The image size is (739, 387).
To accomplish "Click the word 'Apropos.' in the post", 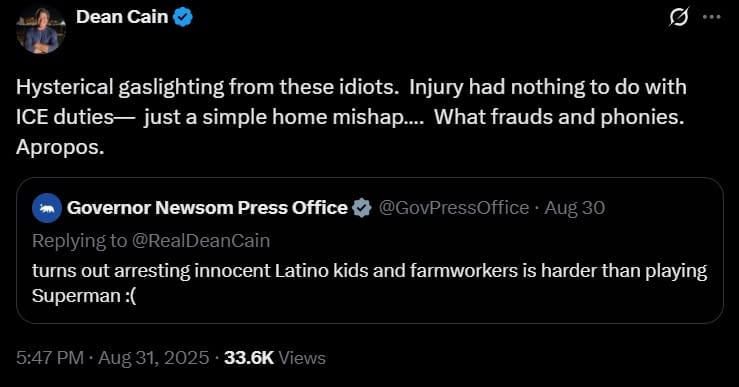I will (60, 147).
